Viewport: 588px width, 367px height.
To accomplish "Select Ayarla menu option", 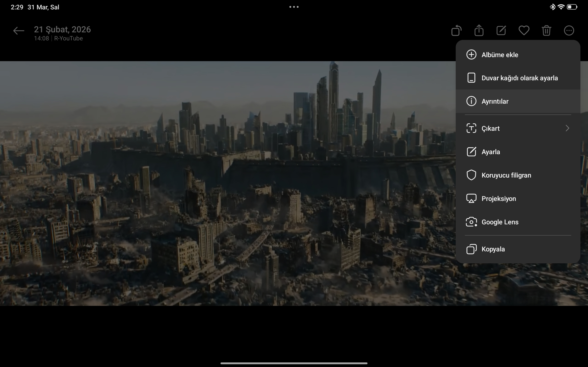I will pyautogui.click(x=491, y=152).
